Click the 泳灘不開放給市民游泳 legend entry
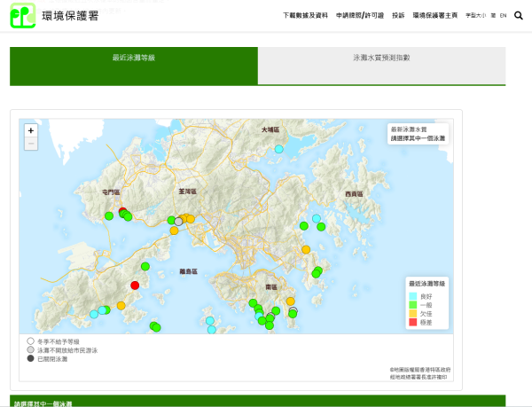532x407 pixels. tap(62, 350)
